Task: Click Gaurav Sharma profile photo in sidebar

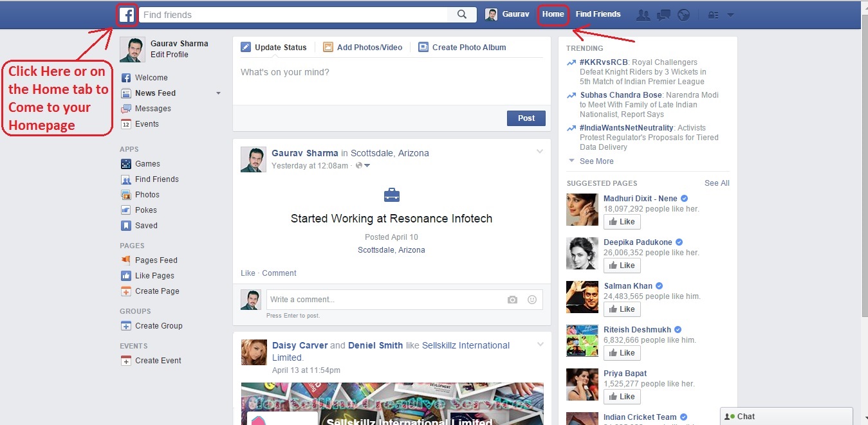Action: tap(133, 50)
